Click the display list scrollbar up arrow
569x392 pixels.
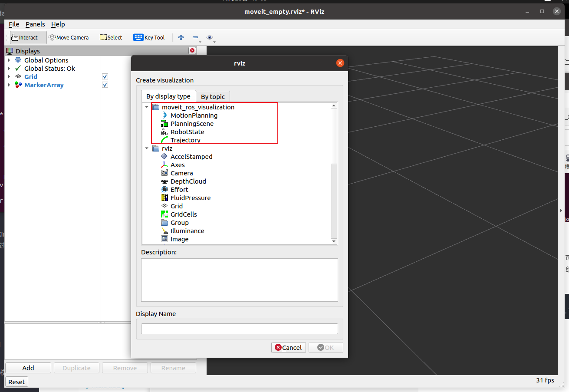pos(334,105)
